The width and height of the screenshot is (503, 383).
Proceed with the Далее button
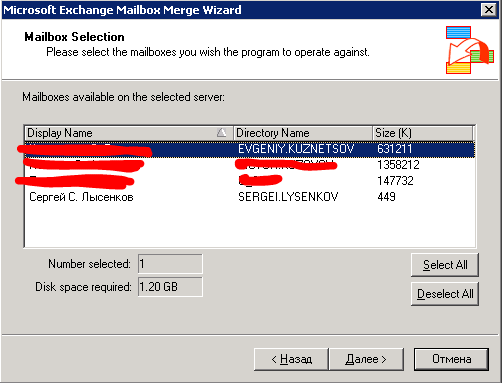coord(366,359)
